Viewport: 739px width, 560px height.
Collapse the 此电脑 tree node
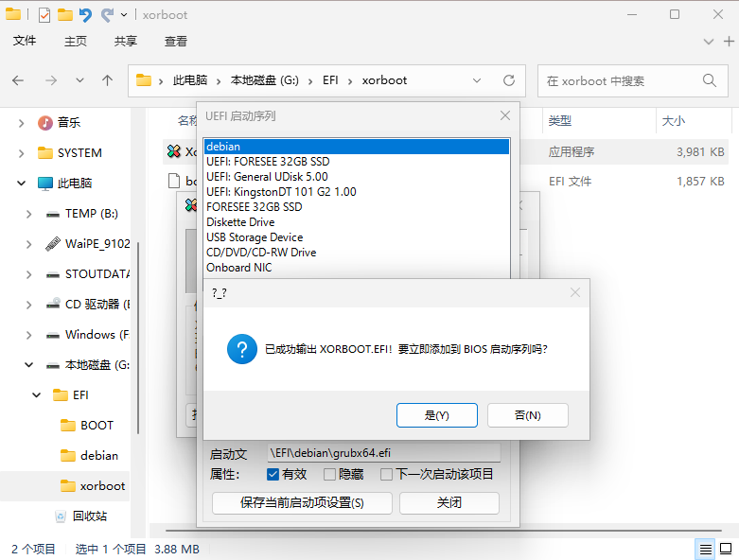point(21,184)
